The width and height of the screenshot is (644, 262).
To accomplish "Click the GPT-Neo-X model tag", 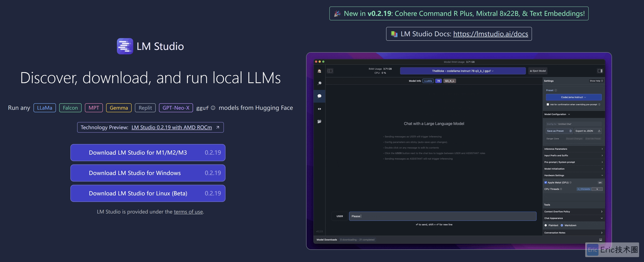I will coord(176,108).
